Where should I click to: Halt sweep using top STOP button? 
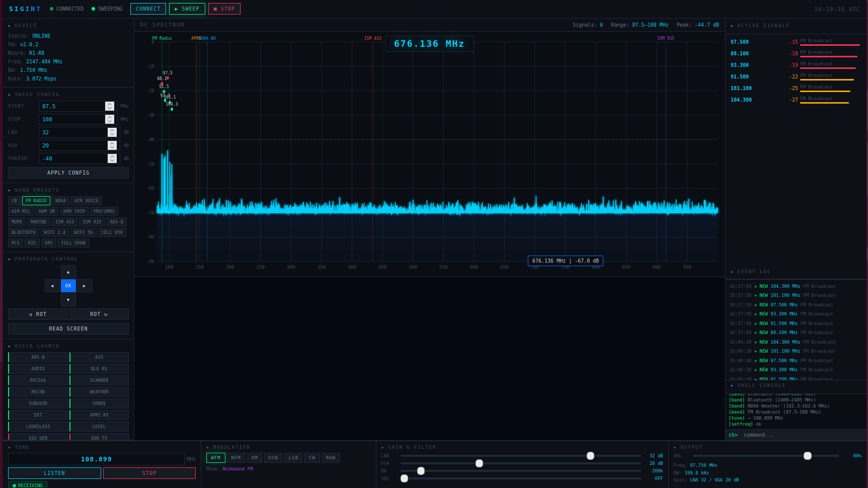[x=224, y=9]
